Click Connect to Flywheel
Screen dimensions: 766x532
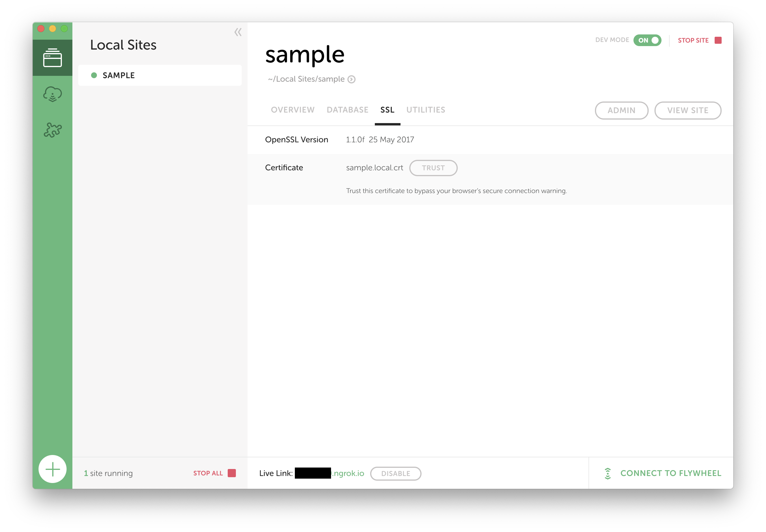pyautogui.click(x=671, y=473)
